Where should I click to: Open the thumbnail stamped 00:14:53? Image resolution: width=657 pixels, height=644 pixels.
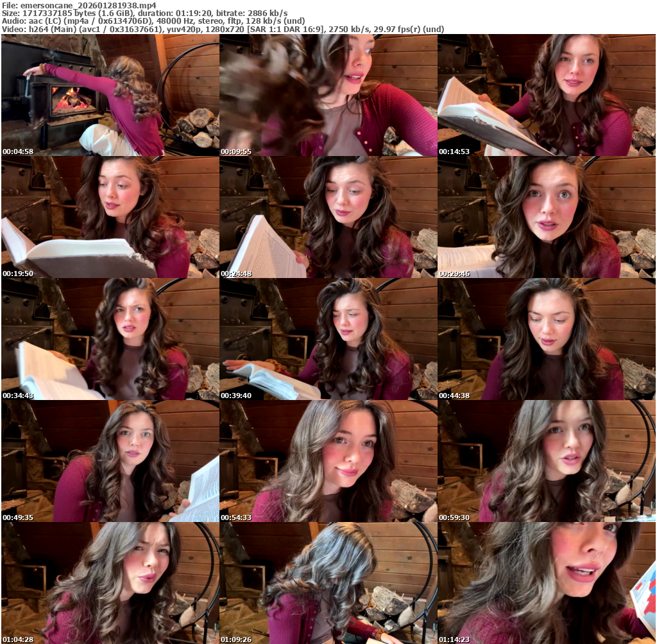pos(547,95)
